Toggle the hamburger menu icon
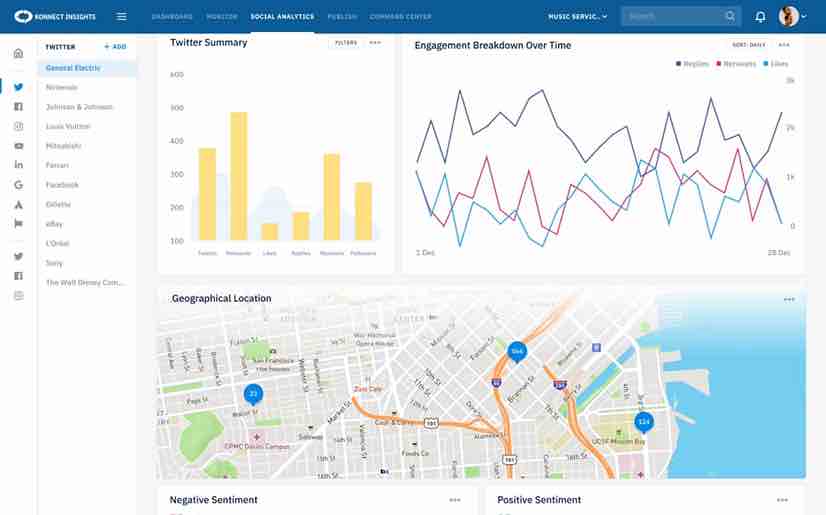Image resolution: width=826 pixels, height=515 pixels. point(122,17)
